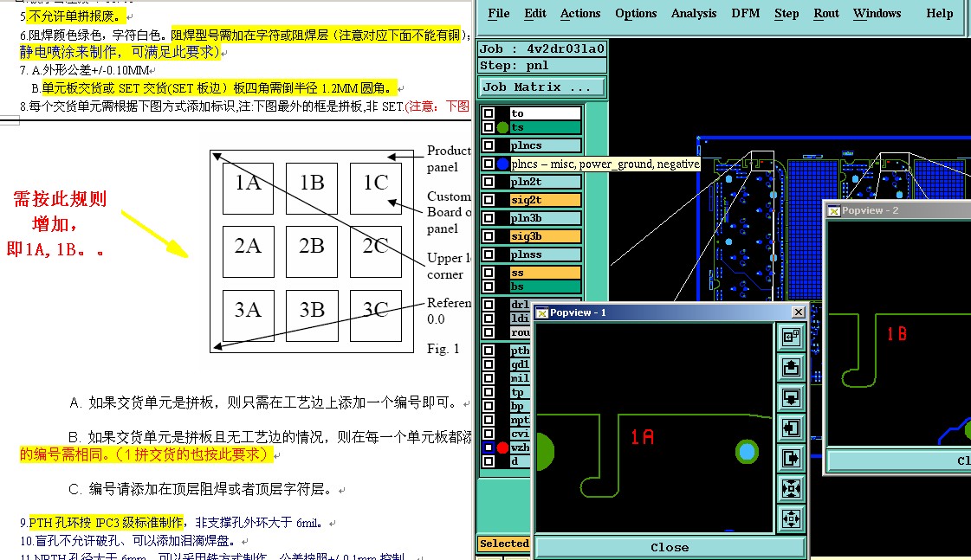Toggle the 'plnss' layer checkbox
971x560 pixels.
coord(489,254)
